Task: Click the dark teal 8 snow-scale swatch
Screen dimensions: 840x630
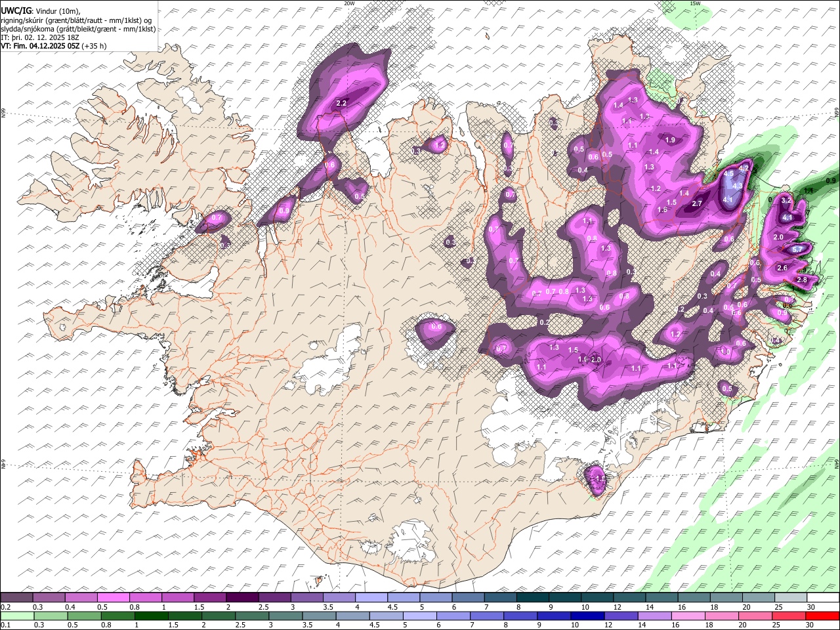Action: click(533, 598)
